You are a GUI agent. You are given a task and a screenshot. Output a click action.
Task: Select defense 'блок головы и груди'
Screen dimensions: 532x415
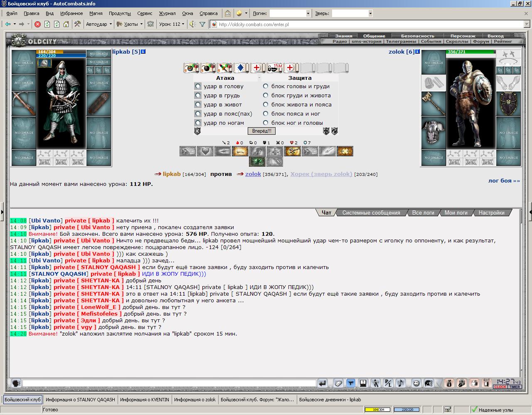click(x=266, y=86)
